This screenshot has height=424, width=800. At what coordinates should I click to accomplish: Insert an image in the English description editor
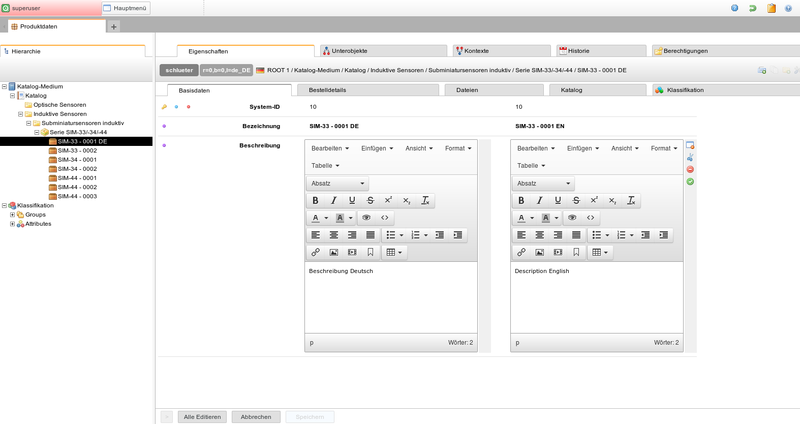(539, 253)
